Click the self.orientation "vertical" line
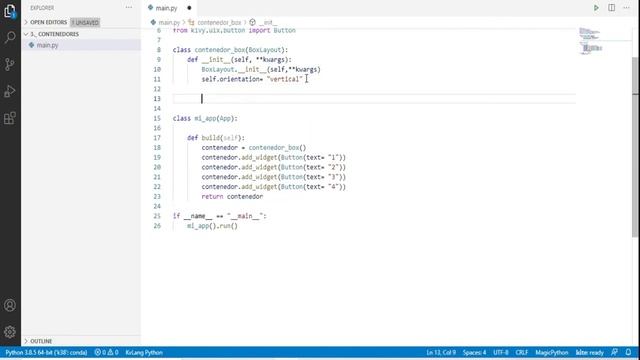Viewport: 640px width, 360px height. click(x=252, y=79)
